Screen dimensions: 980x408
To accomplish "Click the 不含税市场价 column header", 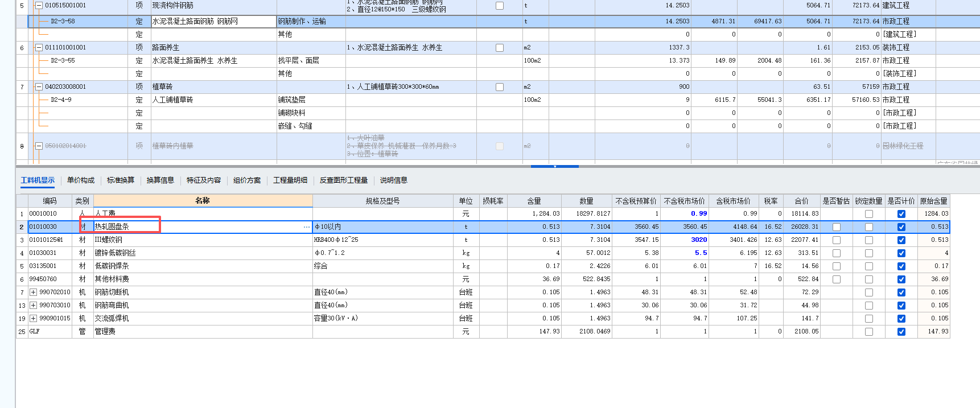I will 684,201.
